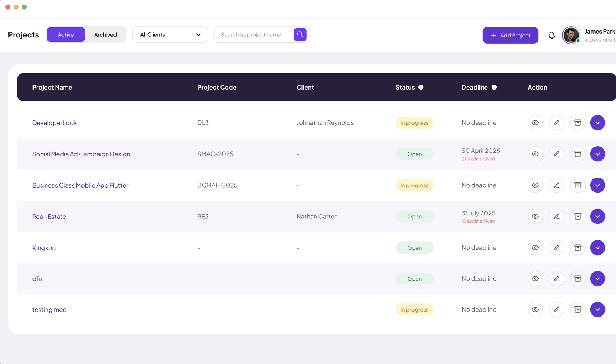Open the All Clients dropdown

point(170,35)
